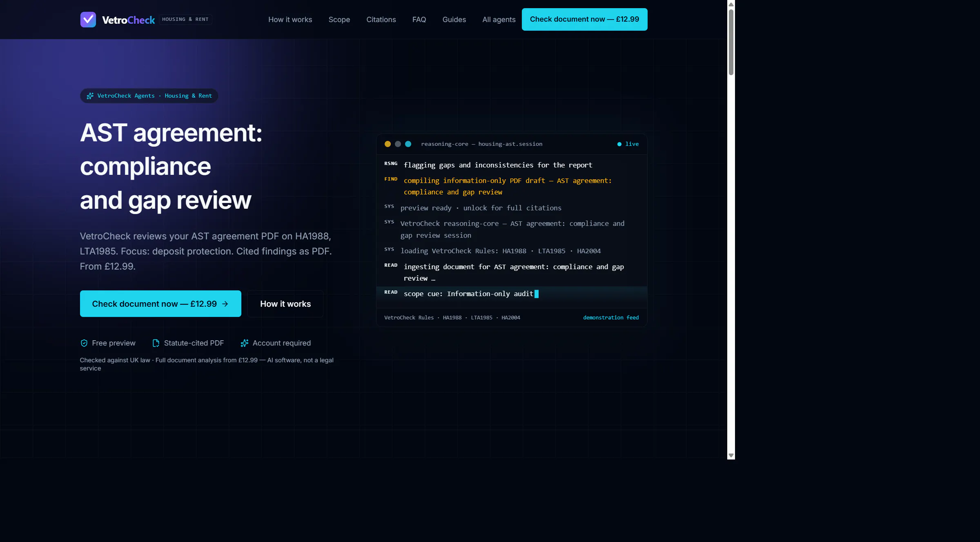Click the 'Checked against UK law' disclaimer text
The height and width of the screenshot is (542, 980).
pyautogui.click(x=207, y=364)
